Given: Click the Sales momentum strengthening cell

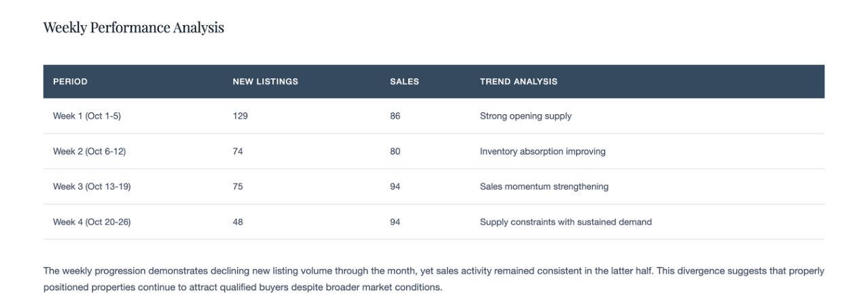Looking at the screenshot, I should (x=544, y=187).
